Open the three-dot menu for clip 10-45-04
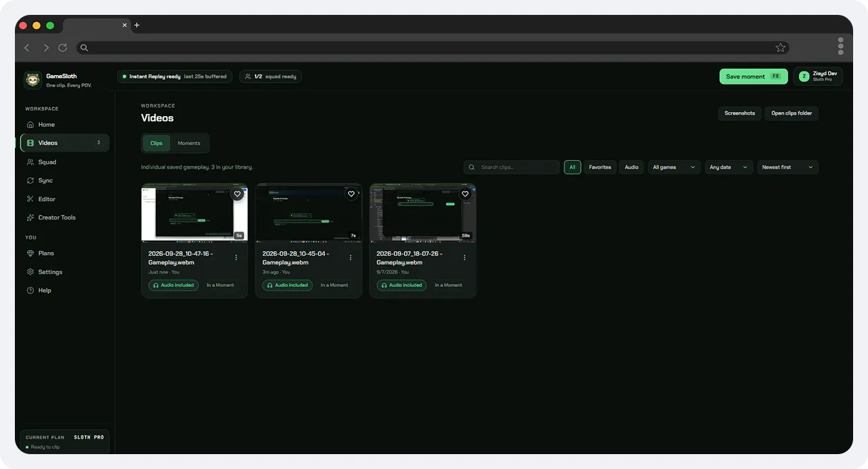 click(350, 258)
